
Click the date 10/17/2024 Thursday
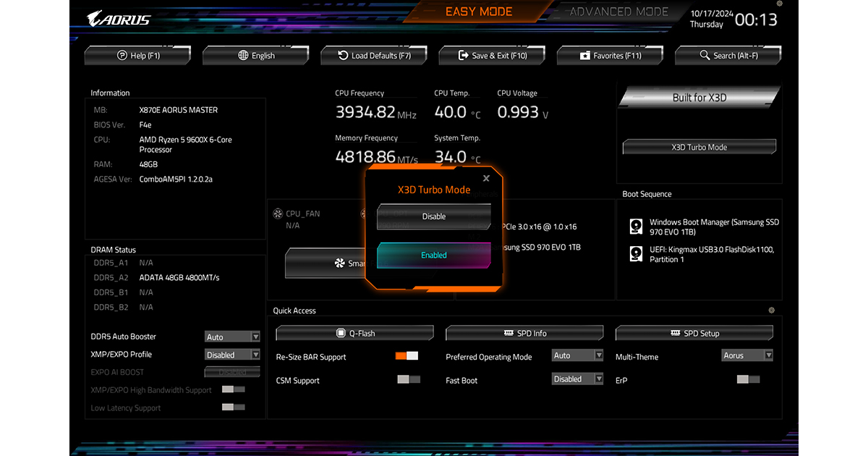pos(710,19)
